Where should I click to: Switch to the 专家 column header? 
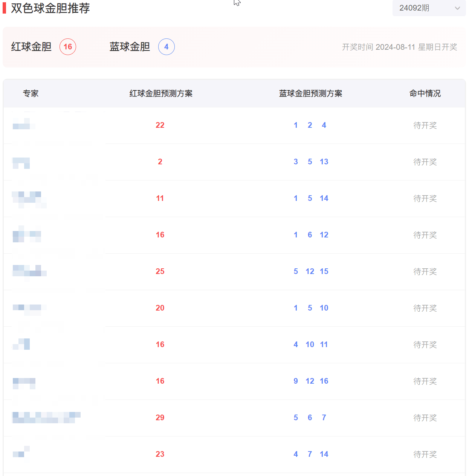pyautogui.click(x=31, y=93)
